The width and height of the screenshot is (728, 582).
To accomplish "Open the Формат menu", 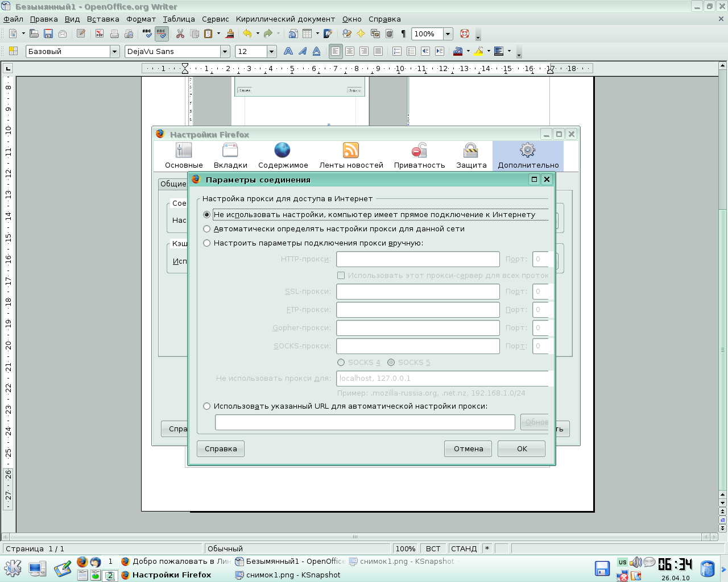I will (x=141, y=19).
